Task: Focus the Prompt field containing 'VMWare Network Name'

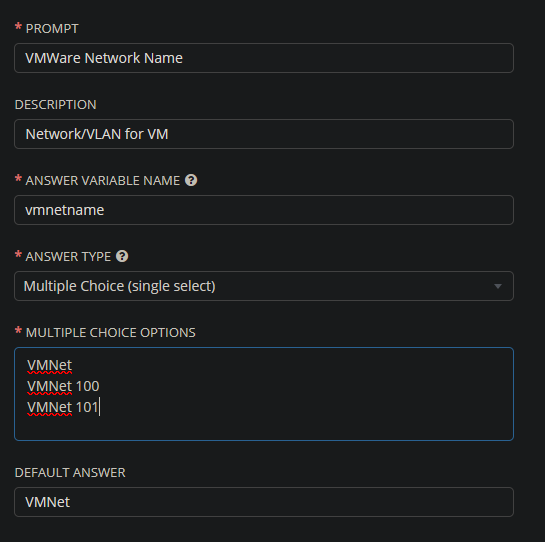Action: click(x=264, y=58)
